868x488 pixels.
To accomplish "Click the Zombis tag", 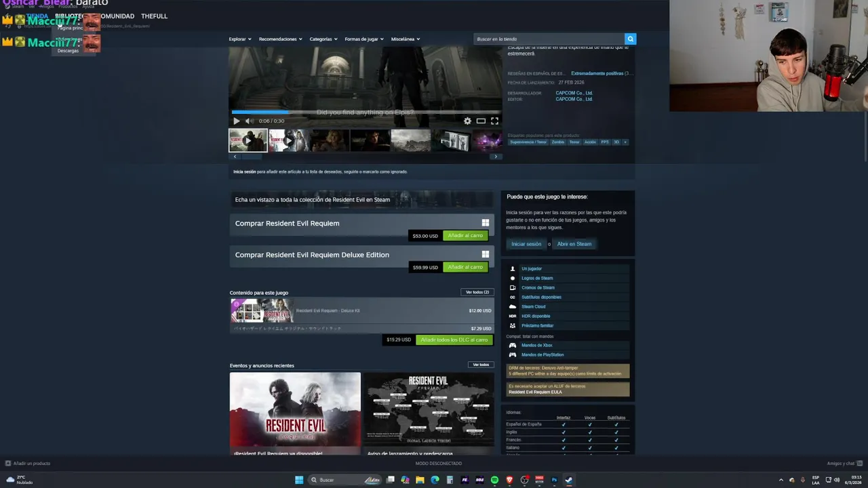I will click(557, 142).
